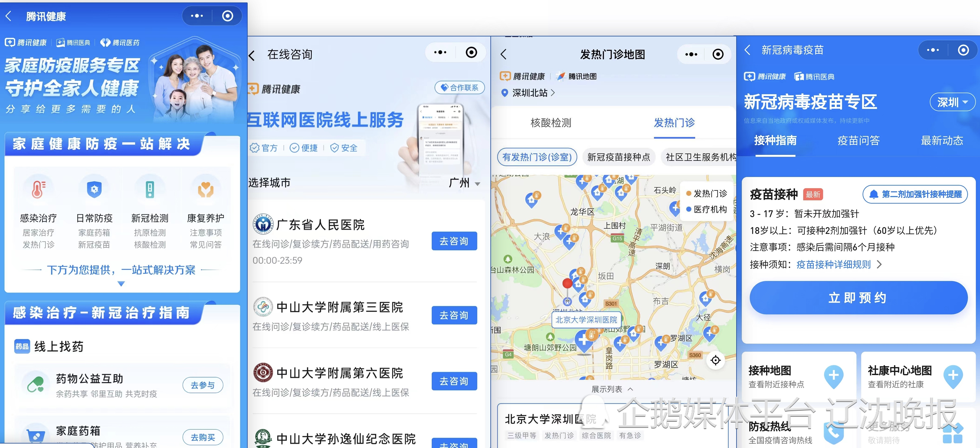Screen dimensions: 980x448
Task: Tap the 社康中心地图 location plus icon
Action: pos(953,377)
